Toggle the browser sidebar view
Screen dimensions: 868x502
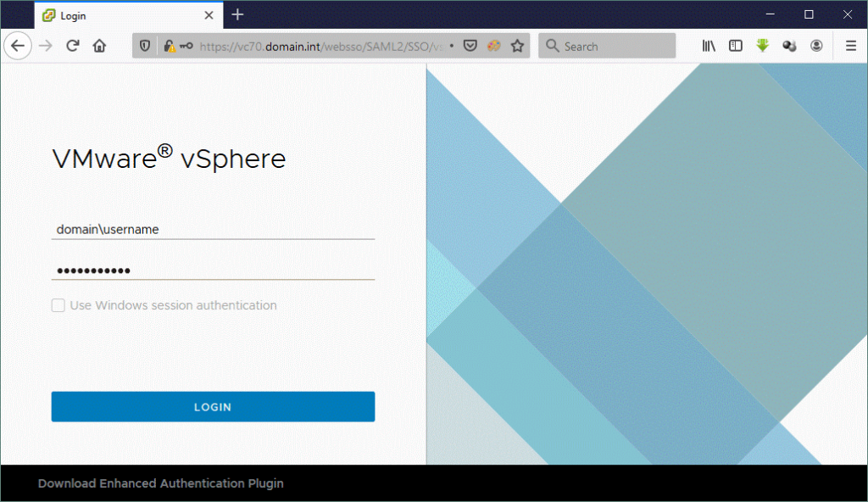pos(736,46)
